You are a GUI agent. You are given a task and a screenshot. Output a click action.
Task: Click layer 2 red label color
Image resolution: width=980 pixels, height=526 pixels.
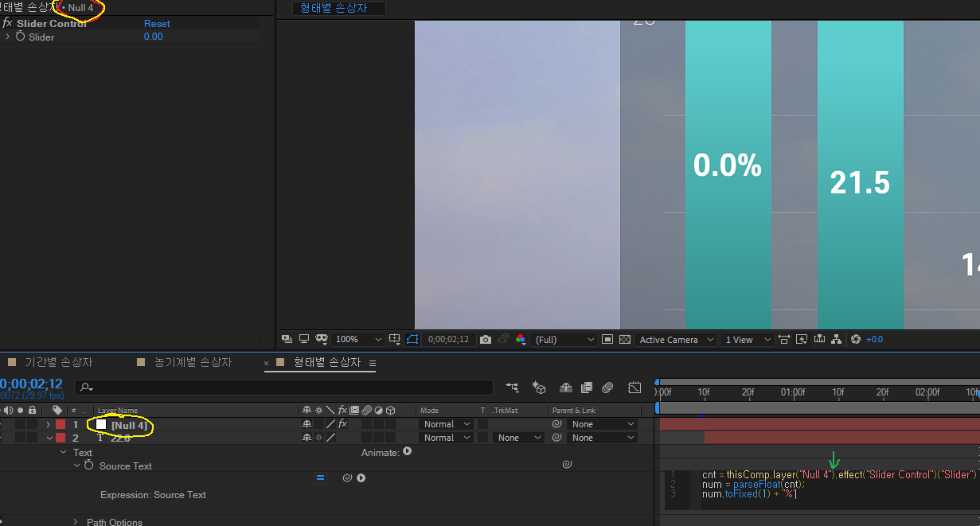(61, 438)
